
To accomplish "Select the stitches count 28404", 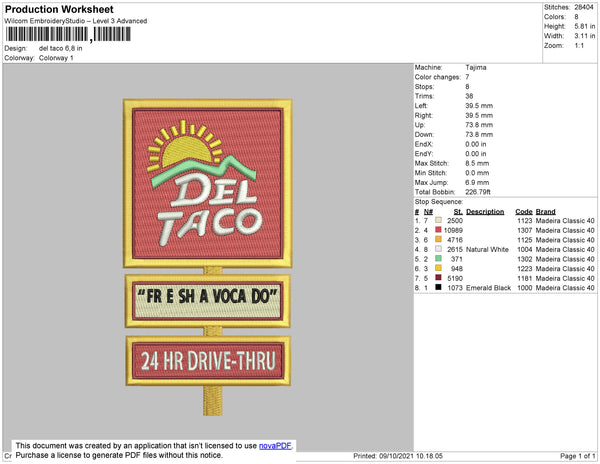I will pos(584,7).
